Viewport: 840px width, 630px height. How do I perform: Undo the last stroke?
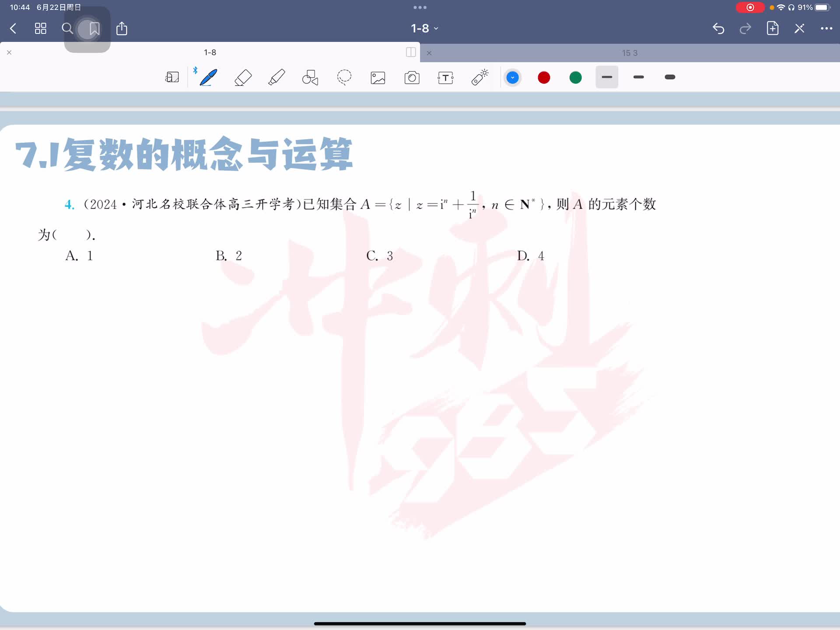coord(718,28)
